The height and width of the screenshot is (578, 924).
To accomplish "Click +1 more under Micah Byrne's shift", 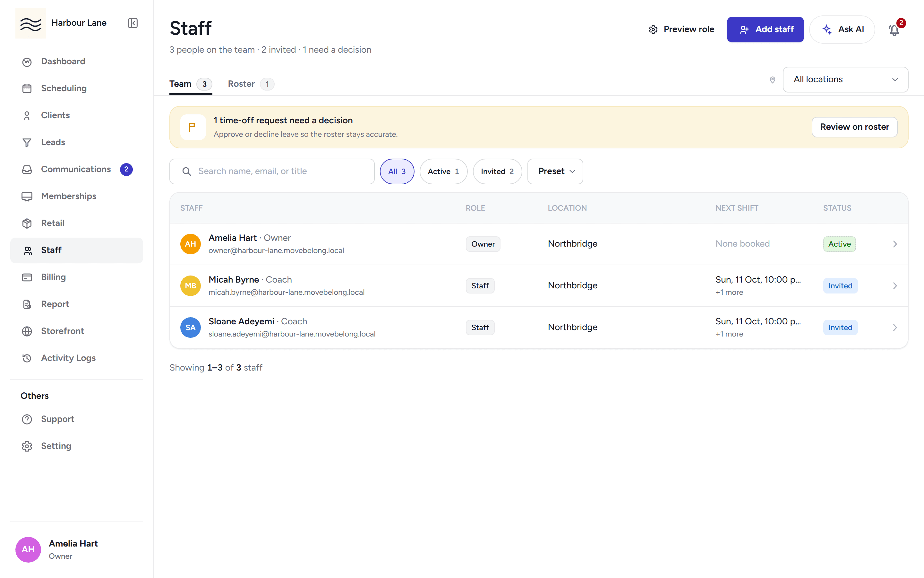I will pos(729,292).
